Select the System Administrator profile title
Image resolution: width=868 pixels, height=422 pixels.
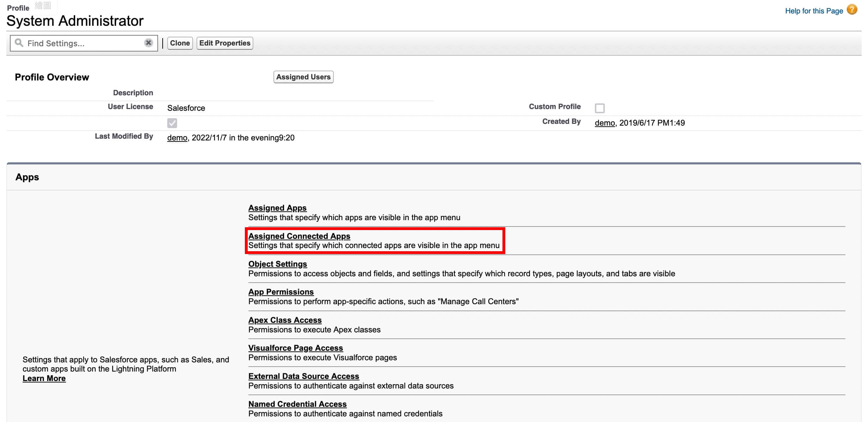(75, 21)
